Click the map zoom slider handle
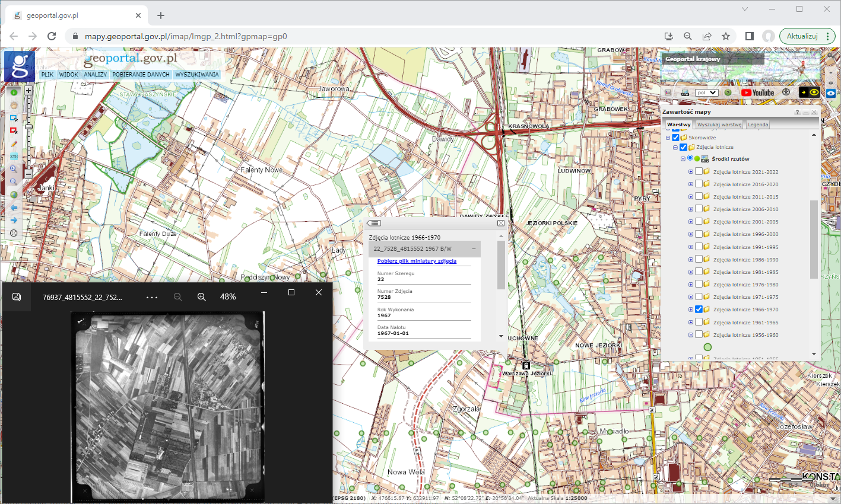 (x=28, y=127)
